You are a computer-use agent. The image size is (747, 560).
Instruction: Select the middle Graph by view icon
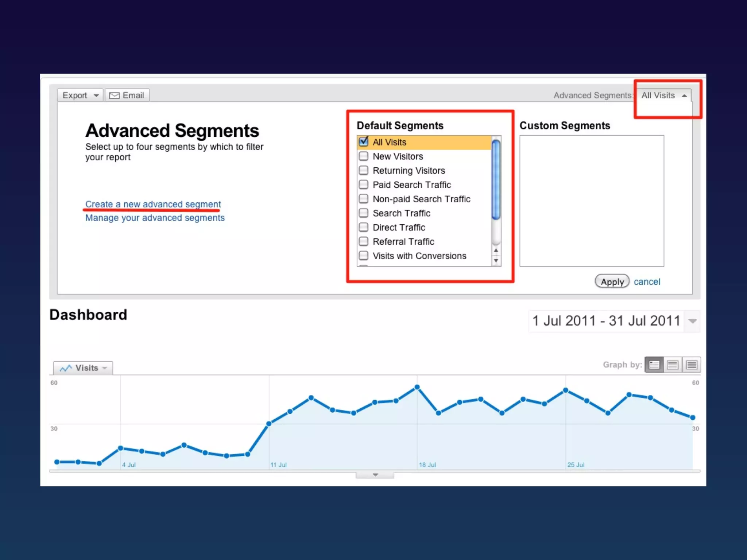673,365
